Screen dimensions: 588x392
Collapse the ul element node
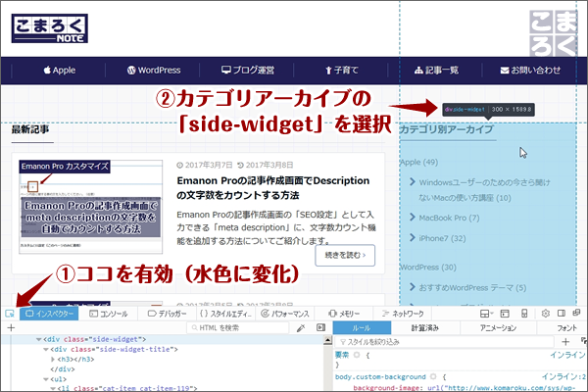(46, 379)
